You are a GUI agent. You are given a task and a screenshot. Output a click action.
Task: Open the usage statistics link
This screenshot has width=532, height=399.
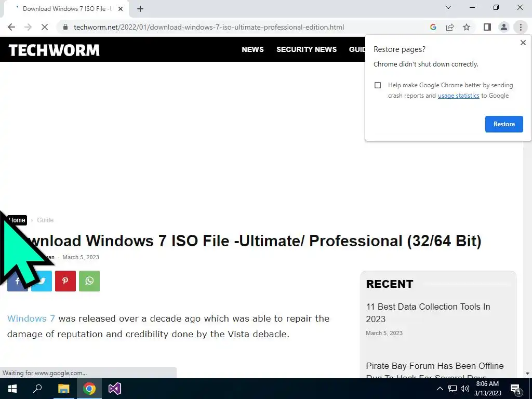(458, 96)
